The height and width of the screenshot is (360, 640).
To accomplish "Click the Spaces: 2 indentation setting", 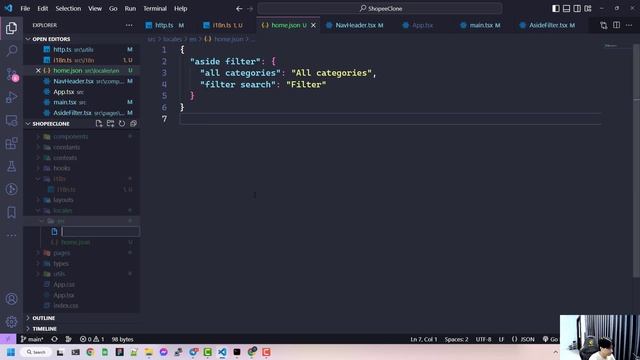I will click(x=456, y=339).
